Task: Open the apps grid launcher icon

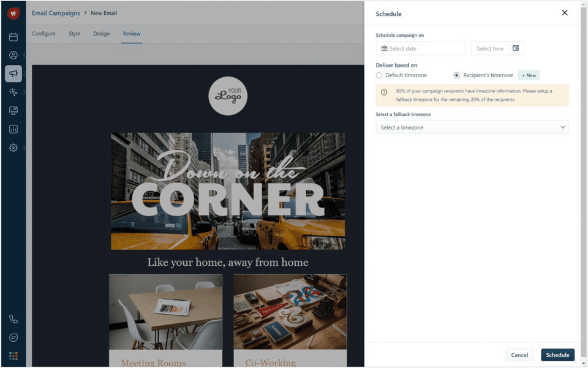Action: tap(13, 356)
